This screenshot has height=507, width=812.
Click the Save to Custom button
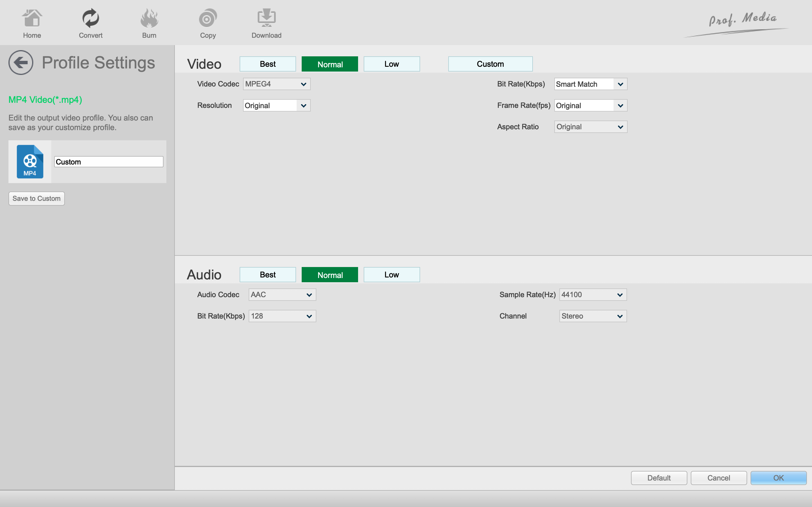(37, 199)
